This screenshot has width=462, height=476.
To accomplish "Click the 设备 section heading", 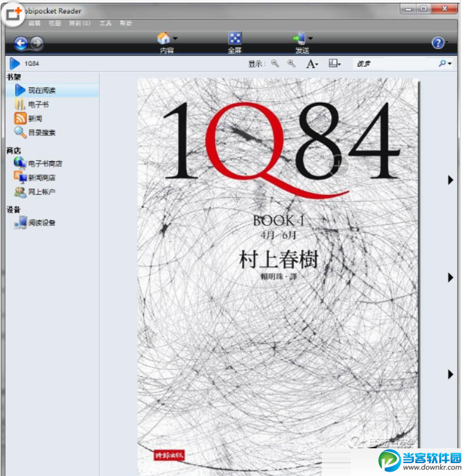I will click(x=14, y=210).
